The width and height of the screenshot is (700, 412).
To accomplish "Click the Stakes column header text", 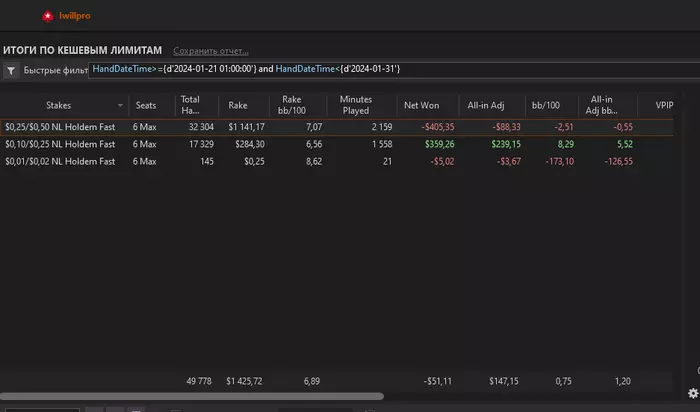I will [x=59, y=105].
